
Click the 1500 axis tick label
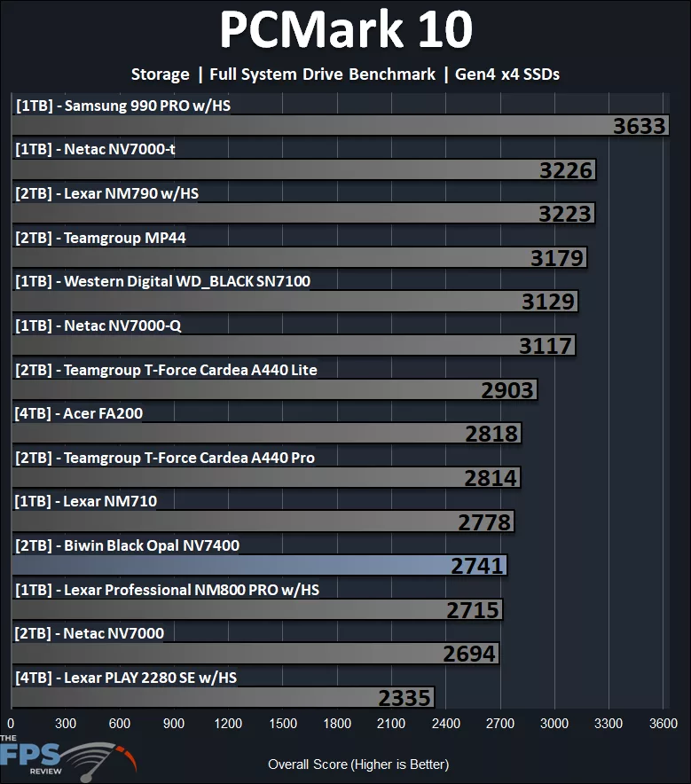pyautogui.click(x=283, y=724)
